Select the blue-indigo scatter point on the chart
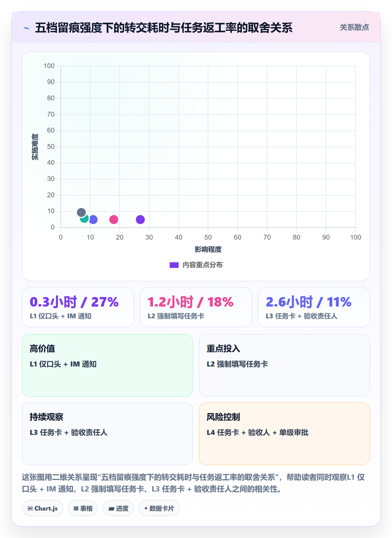Image resolution: width=392 pixels, height=538 pixels. click(x=93, y=219)
